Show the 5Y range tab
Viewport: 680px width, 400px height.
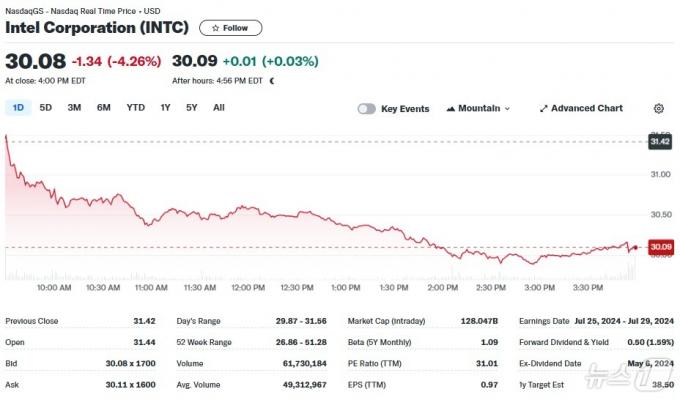pyautogui.click(x=192, y=108)
